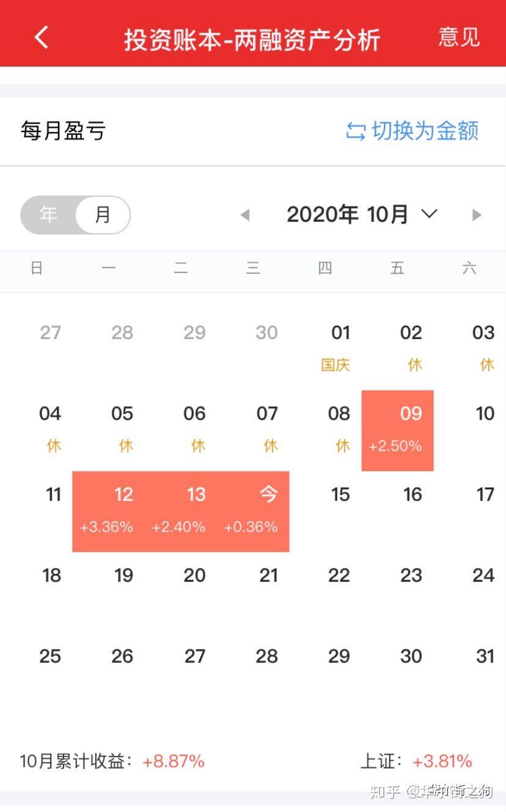Image resolution: width=506 pixels, height=812 pixels.
Task: Select date 15 in the calendar
Action: [x=340, y=495]
